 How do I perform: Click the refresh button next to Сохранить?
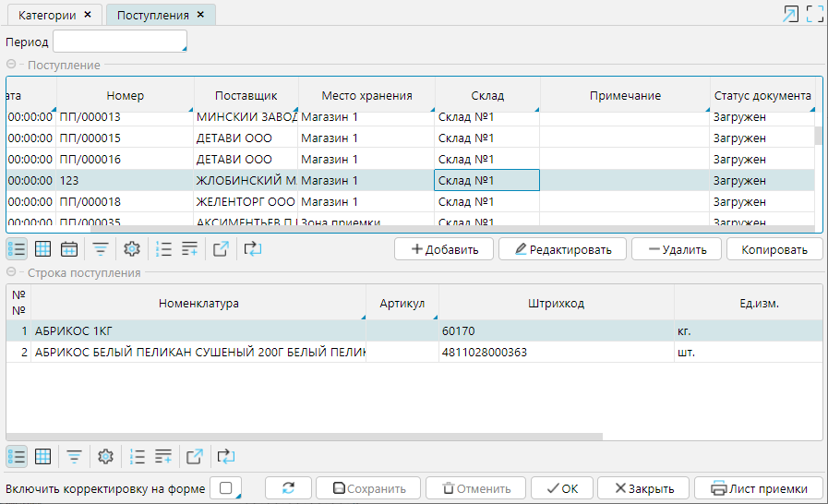coord(289,488)
